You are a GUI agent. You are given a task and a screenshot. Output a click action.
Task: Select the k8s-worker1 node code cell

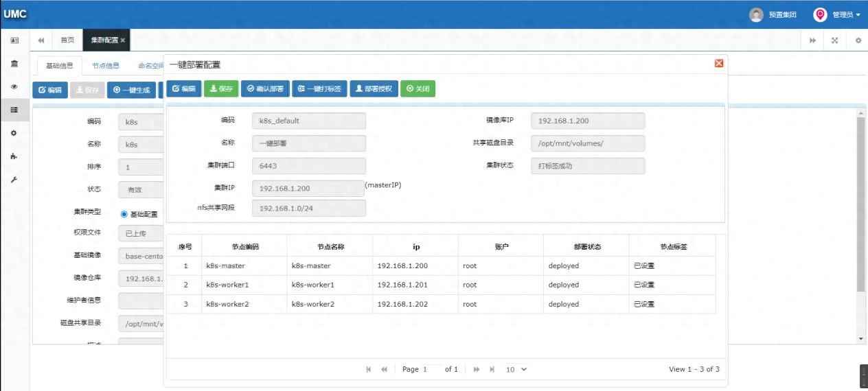pyautogui.click(x=244, y=285)
